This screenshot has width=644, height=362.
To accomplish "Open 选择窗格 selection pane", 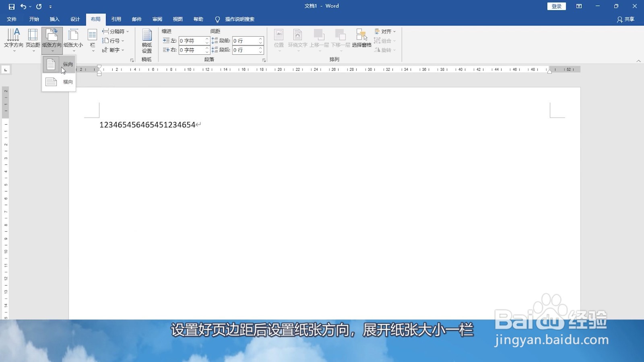I will (x=361, y=39).
